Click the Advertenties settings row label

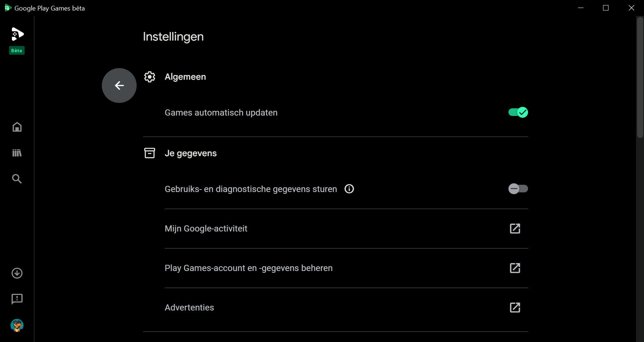189,308
